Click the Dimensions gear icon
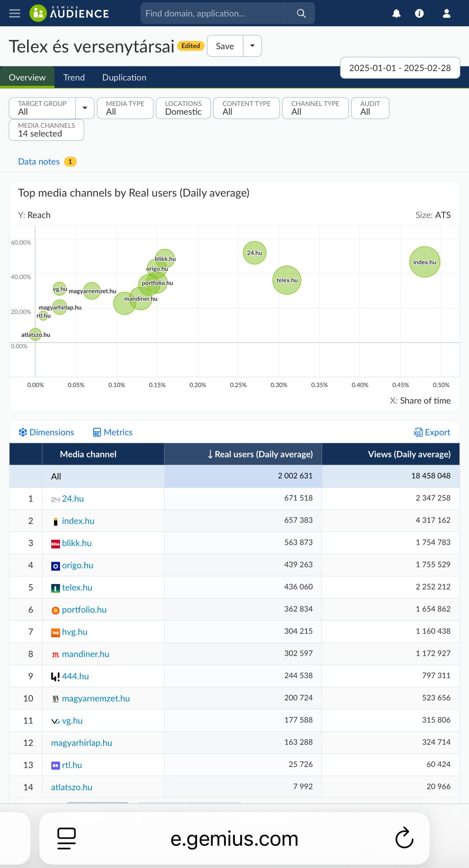 [23, 432]
